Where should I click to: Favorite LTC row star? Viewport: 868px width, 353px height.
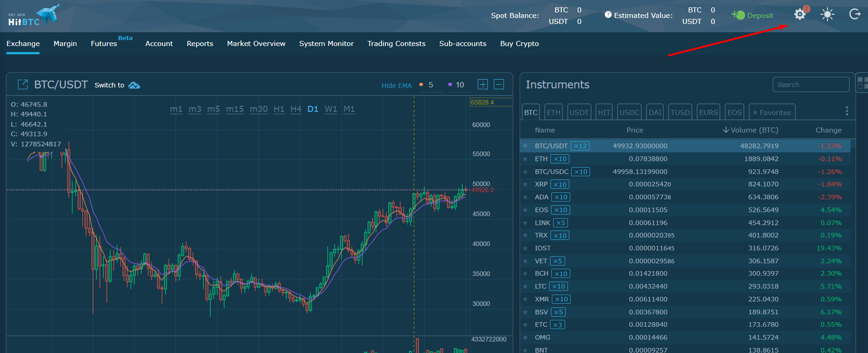[525, 286]
